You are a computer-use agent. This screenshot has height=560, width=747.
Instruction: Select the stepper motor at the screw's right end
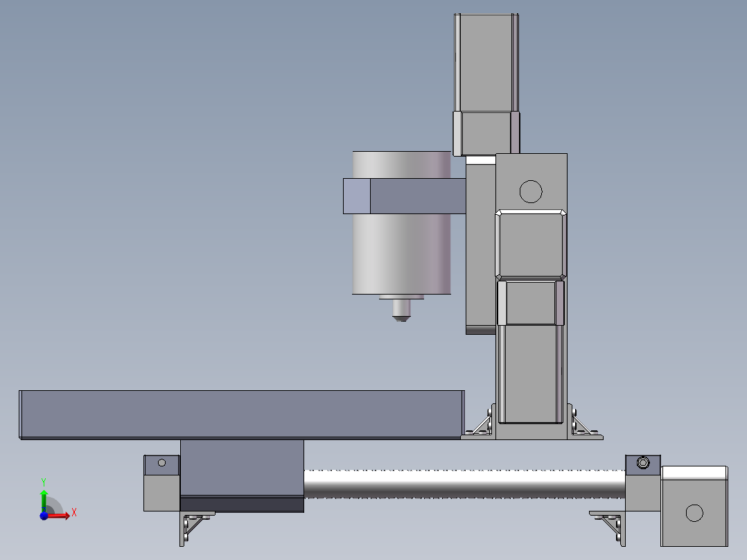pos(694,506)
